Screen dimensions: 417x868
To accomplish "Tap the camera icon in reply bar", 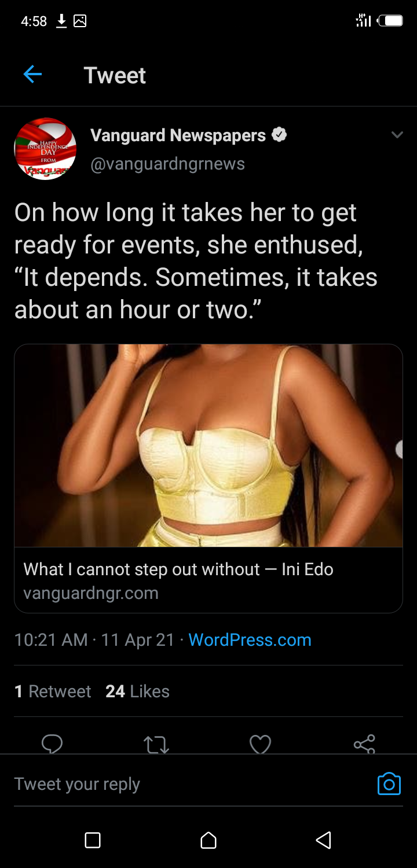I will [389, 784].
